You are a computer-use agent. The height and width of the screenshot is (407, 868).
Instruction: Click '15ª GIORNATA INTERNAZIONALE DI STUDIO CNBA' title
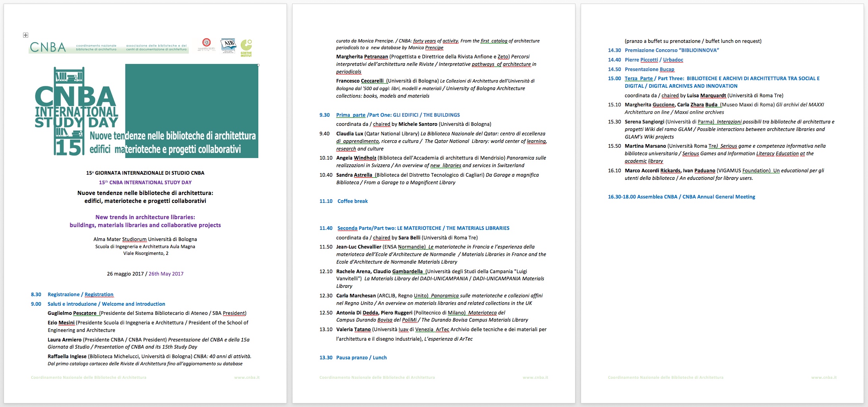[x=145, y=173]
